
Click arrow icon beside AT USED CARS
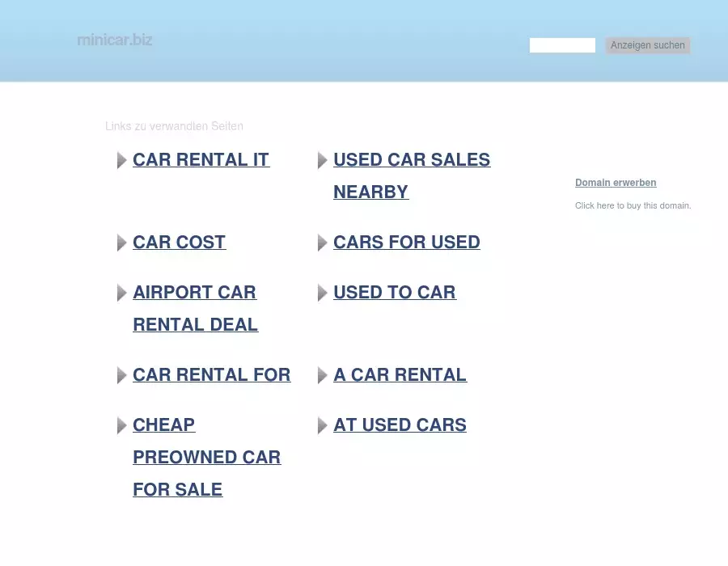click(322, 425)
